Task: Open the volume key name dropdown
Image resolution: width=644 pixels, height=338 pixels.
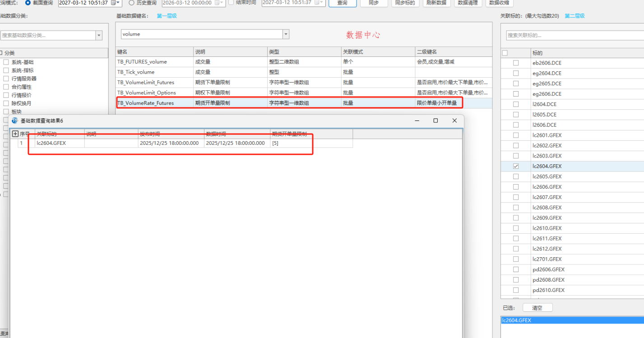Action: [x=285, y=34]
